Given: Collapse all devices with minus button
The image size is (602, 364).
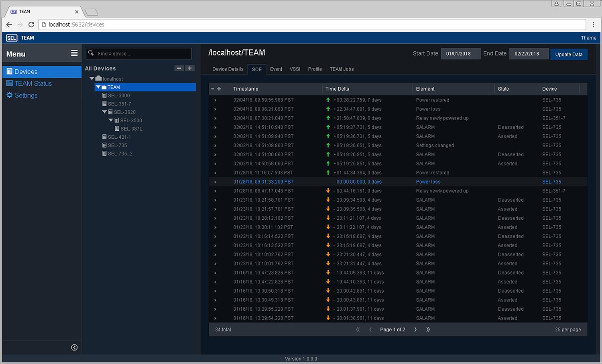Looking at the screenshot, I should click(179, 68).
